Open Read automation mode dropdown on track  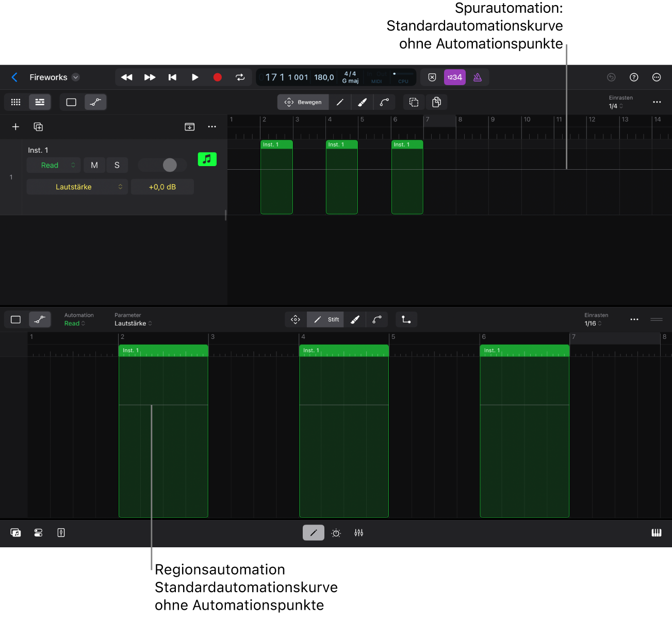coord(54,165)
